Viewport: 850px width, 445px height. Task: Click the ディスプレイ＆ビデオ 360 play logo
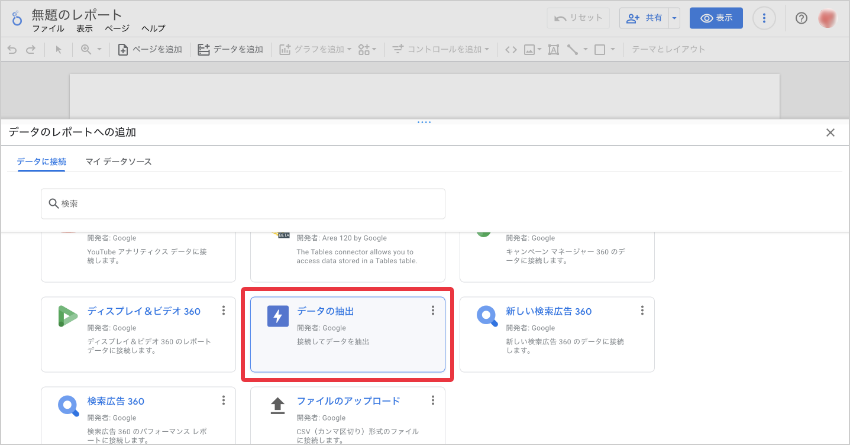[x=67, y=316]
